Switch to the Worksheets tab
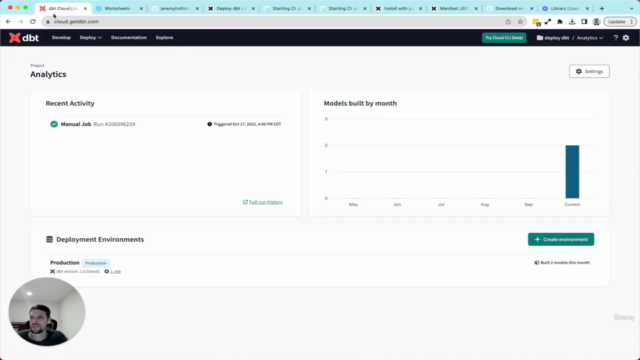 click(119, 8)
